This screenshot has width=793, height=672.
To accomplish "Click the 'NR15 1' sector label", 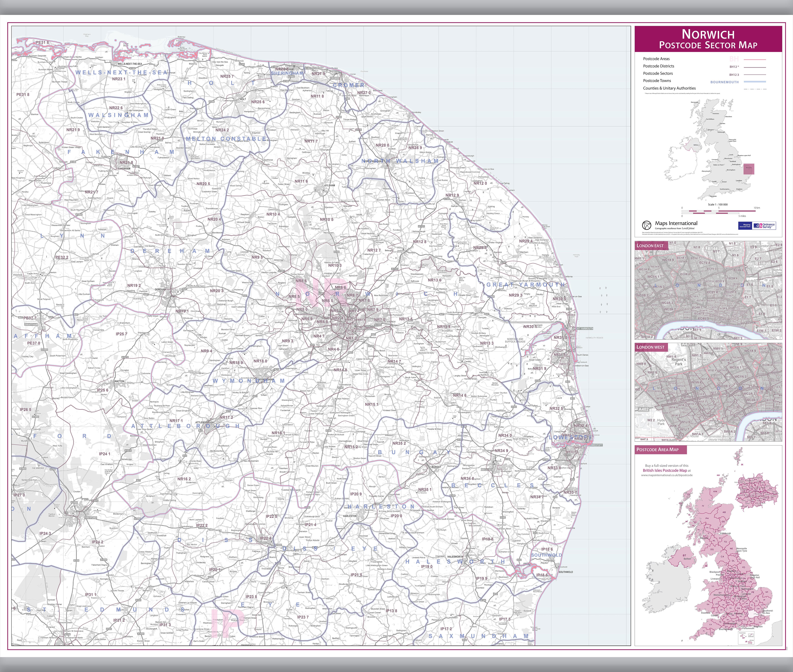I will pyautogui.click(x=372, y=405).
